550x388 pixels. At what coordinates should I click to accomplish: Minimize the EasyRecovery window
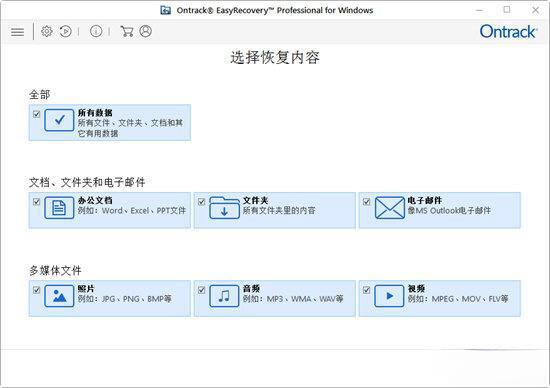point(479,10)
